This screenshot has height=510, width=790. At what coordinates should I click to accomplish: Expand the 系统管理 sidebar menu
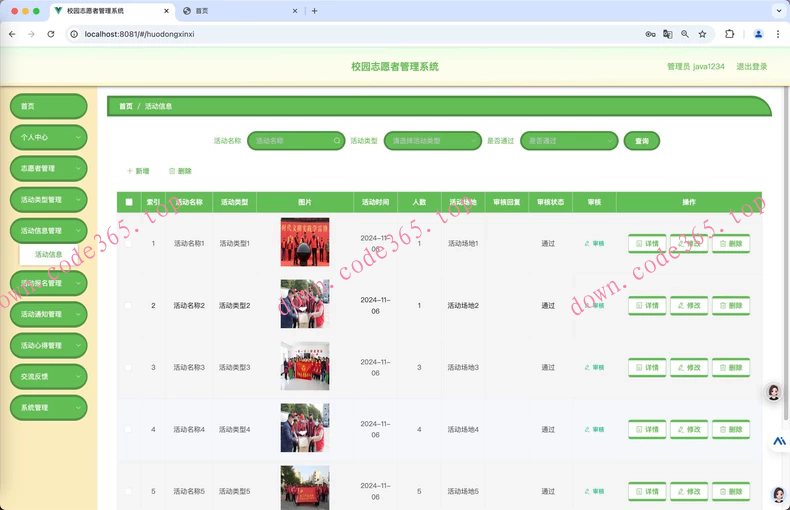tap(48, 408)
